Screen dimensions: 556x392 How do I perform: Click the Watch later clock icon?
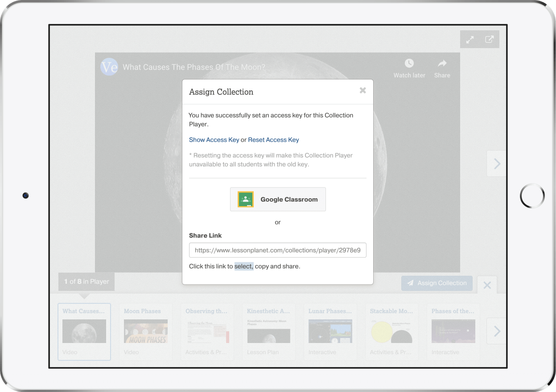pos(409,63)
